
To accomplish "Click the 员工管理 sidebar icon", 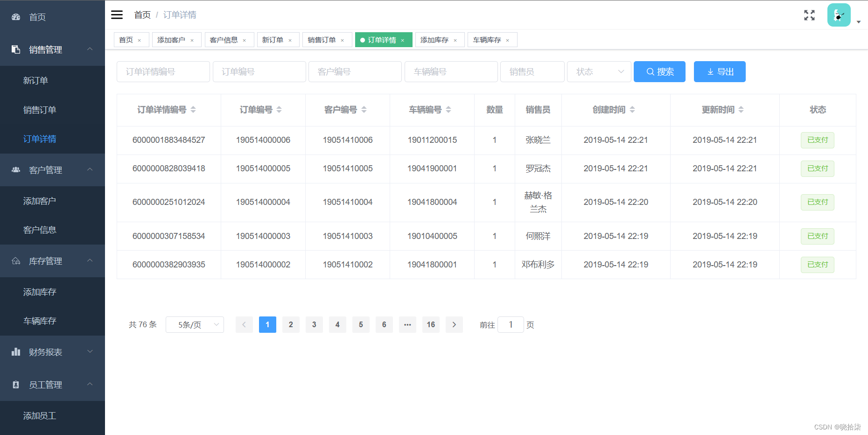I will pos(15,385).
